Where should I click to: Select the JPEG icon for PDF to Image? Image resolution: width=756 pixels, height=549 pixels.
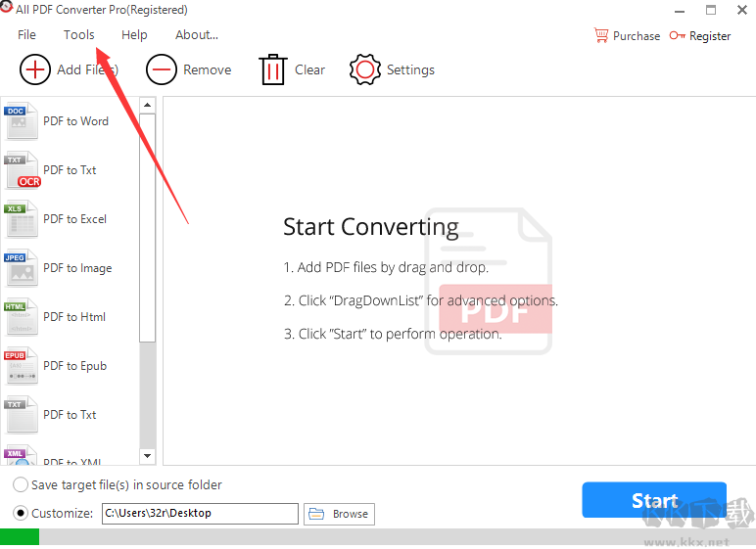tap(21, 268)
